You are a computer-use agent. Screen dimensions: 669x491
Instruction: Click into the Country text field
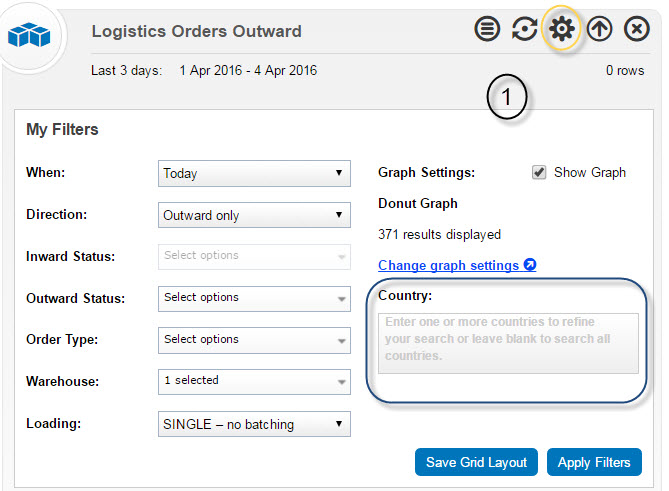coord(508,343)
